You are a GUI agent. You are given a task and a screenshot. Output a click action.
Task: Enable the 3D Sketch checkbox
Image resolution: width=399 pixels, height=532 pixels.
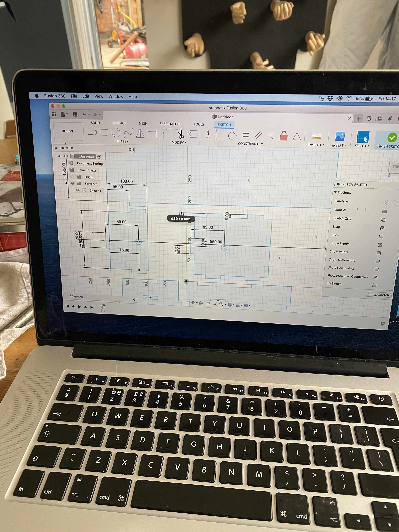(374, 285)
